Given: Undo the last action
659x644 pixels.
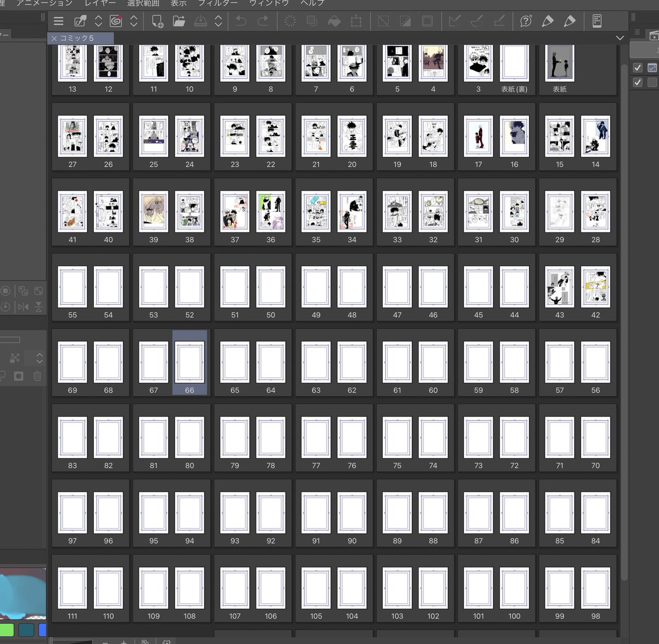Looking at the screenshot, I should pos(241,21).
